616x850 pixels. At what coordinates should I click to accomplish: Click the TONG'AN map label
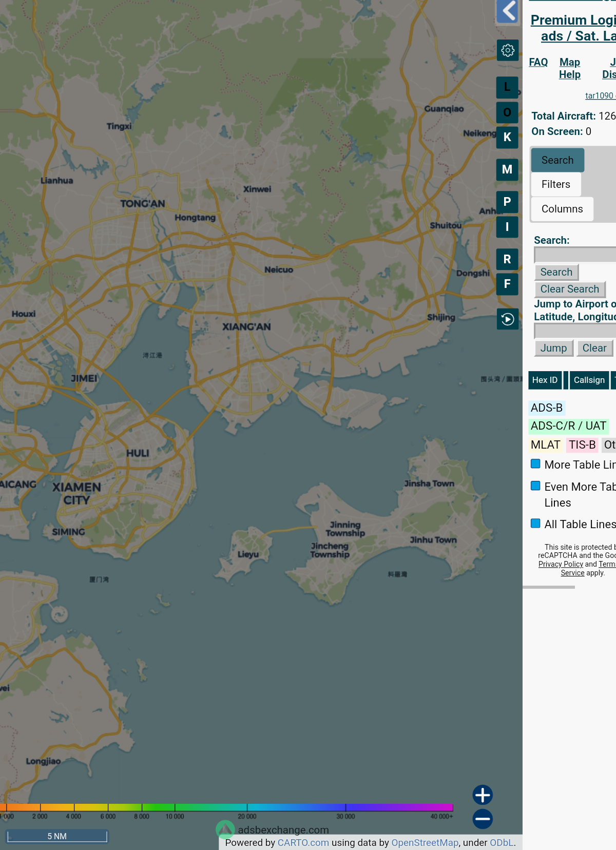coord(143,204)
